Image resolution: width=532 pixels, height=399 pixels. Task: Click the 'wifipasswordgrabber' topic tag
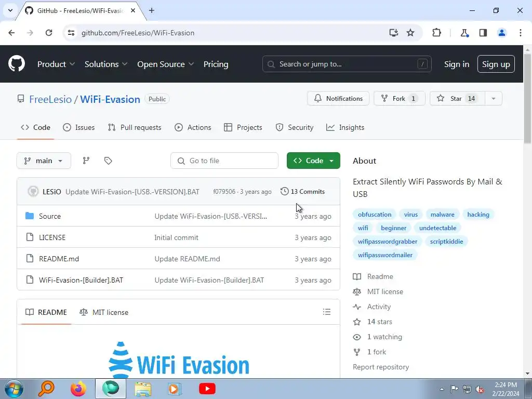pyautogui.click(x=388, y=242)
